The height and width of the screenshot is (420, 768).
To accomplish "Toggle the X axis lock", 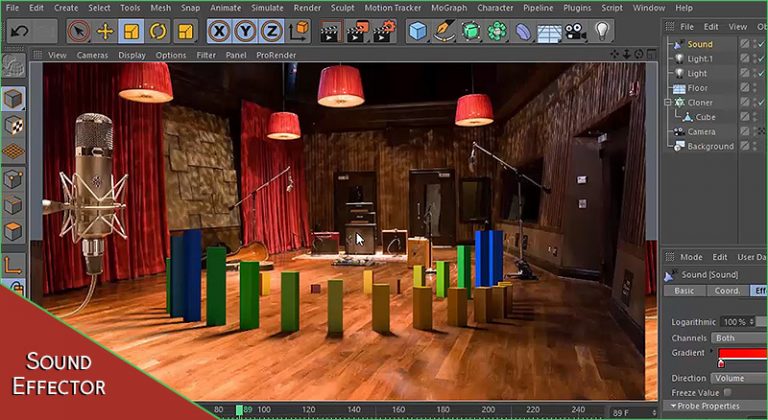I will (x=220, y=31).
